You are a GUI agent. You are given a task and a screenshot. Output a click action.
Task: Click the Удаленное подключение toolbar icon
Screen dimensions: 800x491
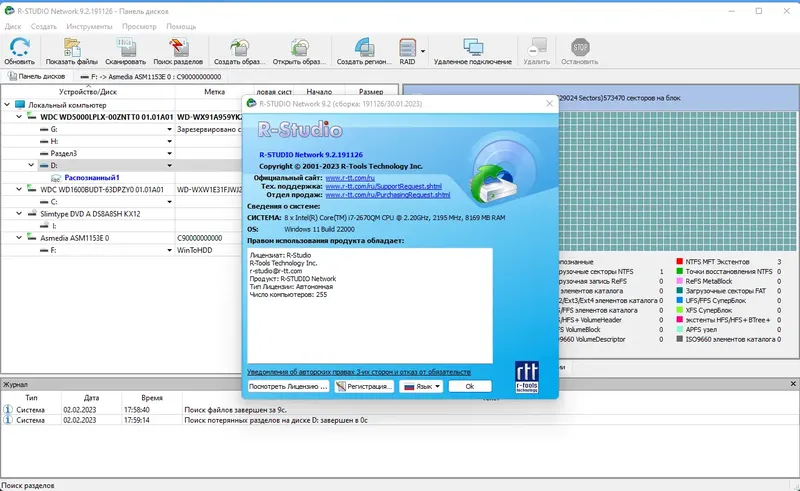[x=473, y=47]
